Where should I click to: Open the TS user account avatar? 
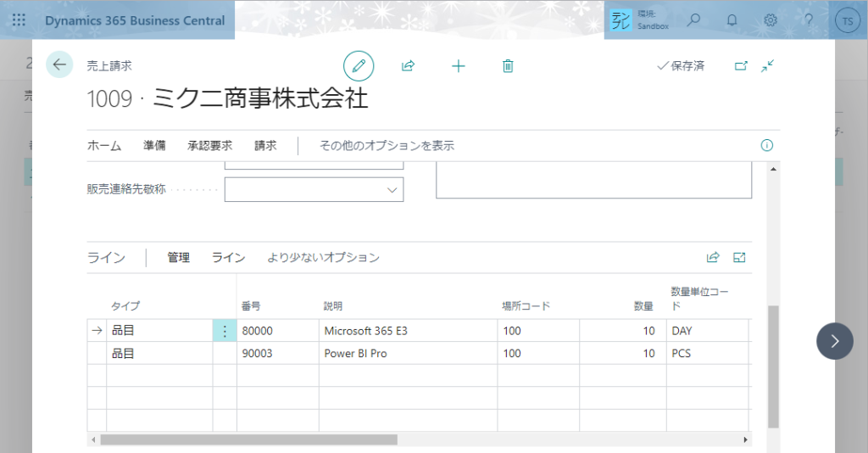point(848,21)
